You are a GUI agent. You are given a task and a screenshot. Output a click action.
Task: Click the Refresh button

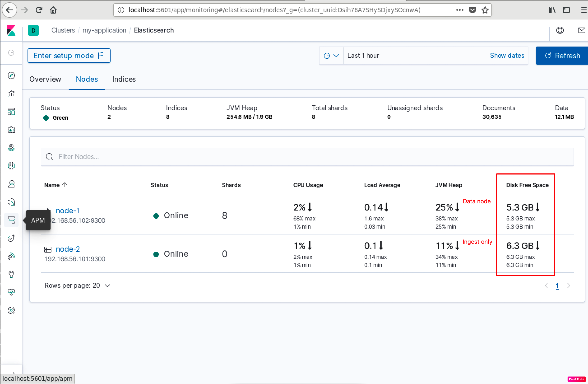[x=562, y=56]
